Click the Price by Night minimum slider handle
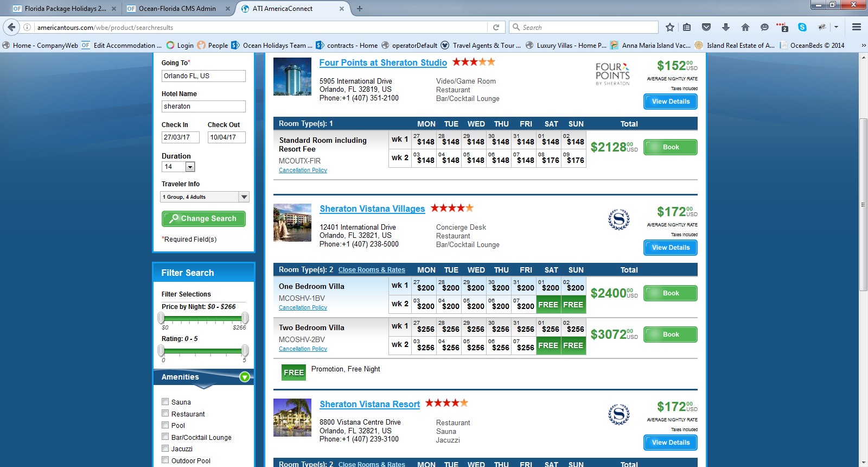 pos(161,318)
